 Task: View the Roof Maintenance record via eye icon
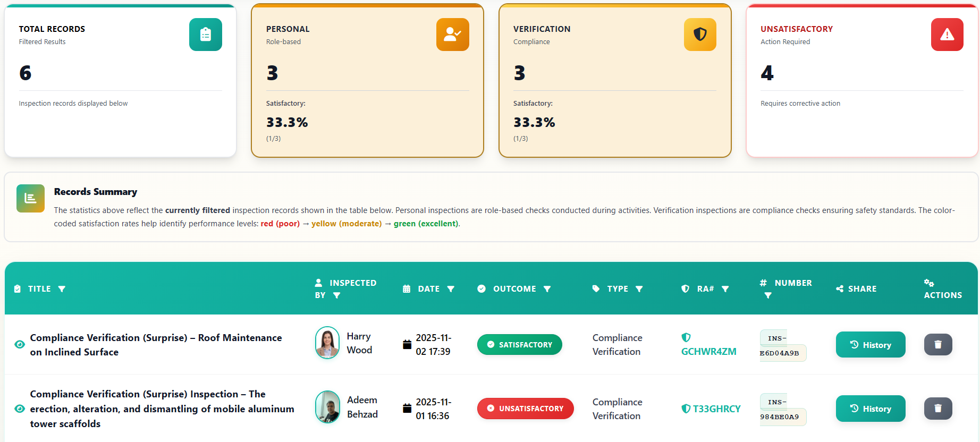click(x=20, y=345)
